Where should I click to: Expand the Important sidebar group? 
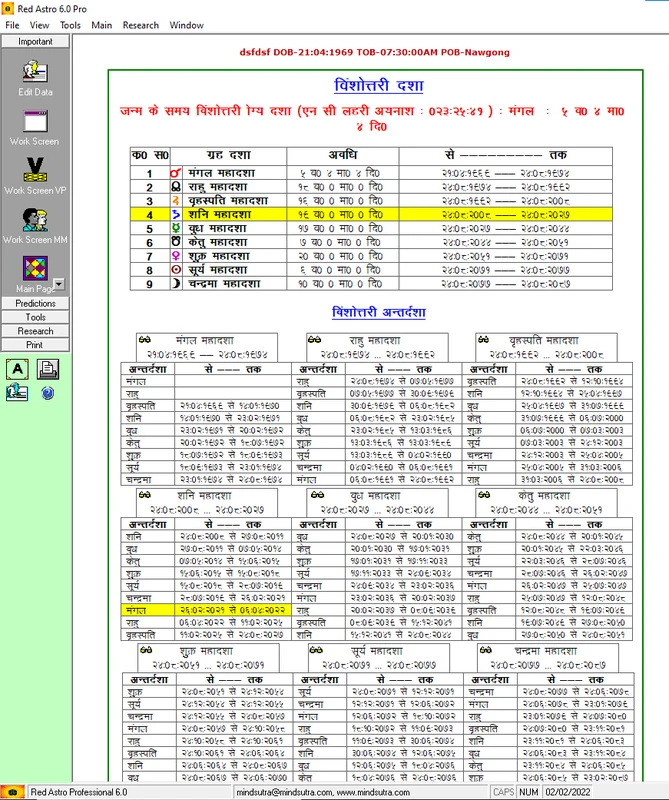click(35, 41)
